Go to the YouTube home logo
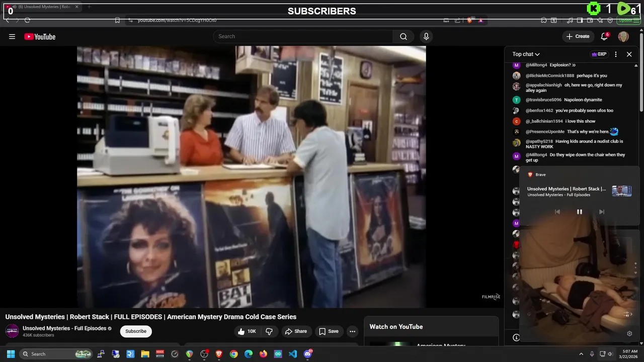This screenshot has width=644, height=362. pyautogui.click(x=40, y=37)
